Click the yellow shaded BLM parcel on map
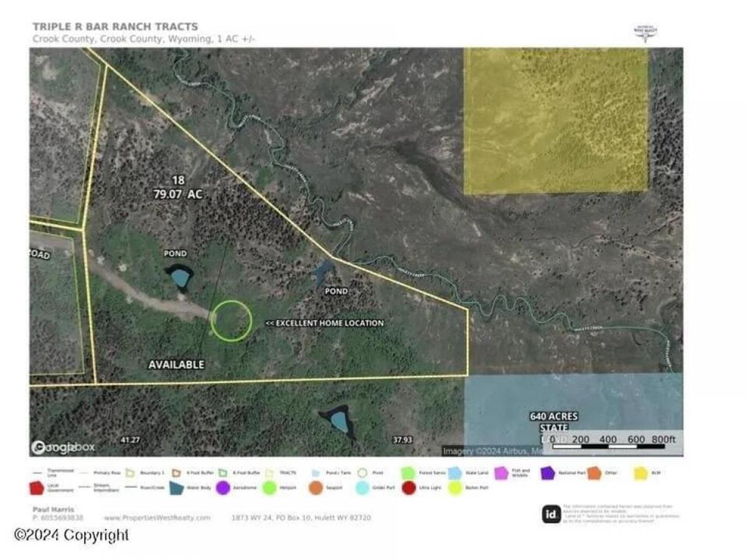This screenshot has height=560, width=747. pos(556,120)
